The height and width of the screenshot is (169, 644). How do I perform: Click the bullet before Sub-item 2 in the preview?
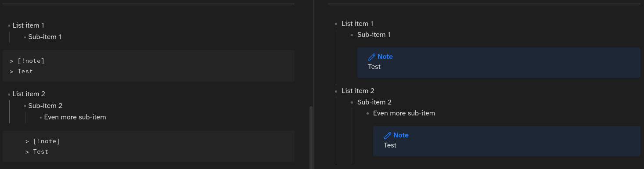click(x=352, y=102)
